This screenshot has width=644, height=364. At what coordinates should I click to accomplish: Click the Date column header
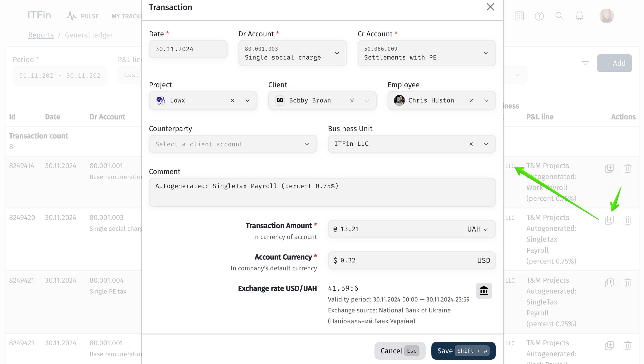(52, 117)
